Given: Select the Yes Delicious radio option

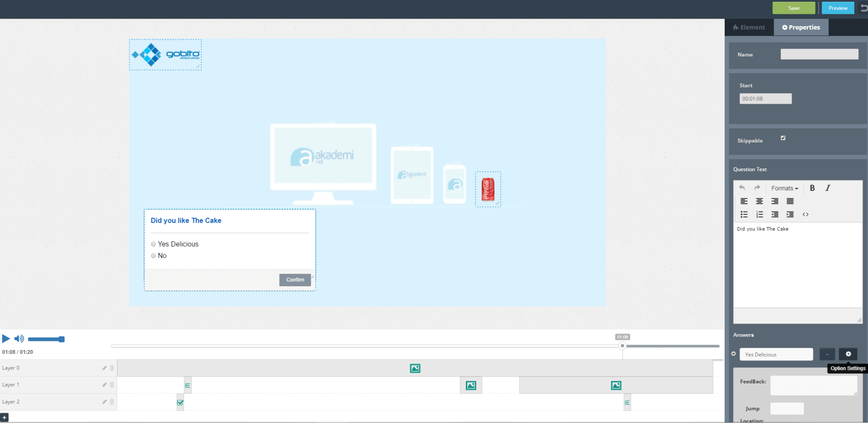Looking at the screenshot, I should tap(153, 244).
